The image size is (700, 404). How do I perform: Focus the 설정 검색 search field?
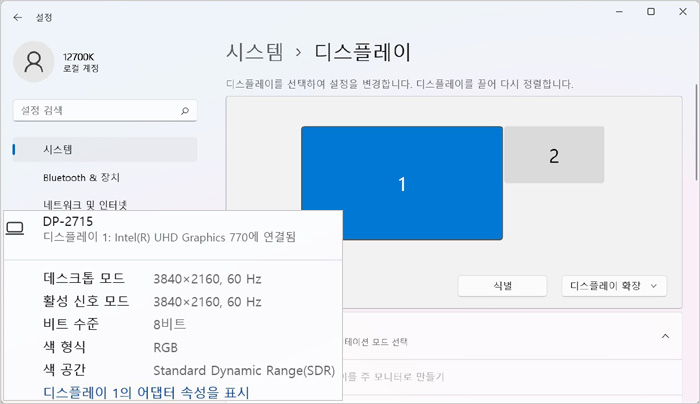[105, 110]
